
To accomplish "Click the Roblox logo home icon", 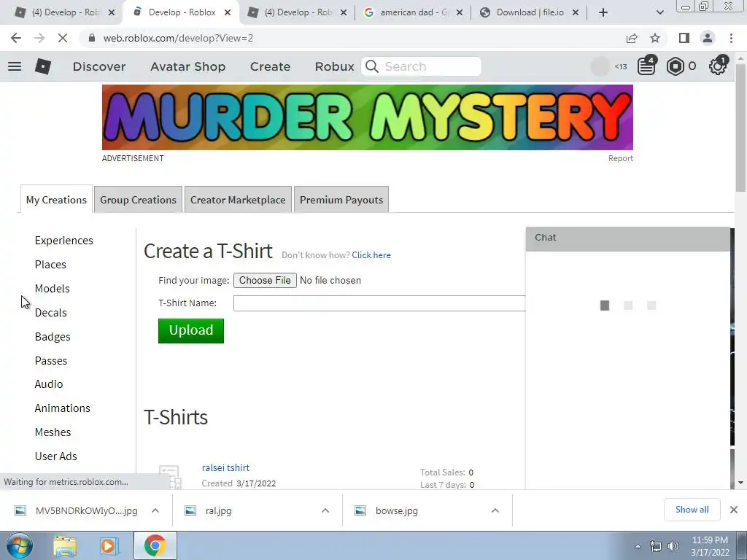I will [43, 66].
